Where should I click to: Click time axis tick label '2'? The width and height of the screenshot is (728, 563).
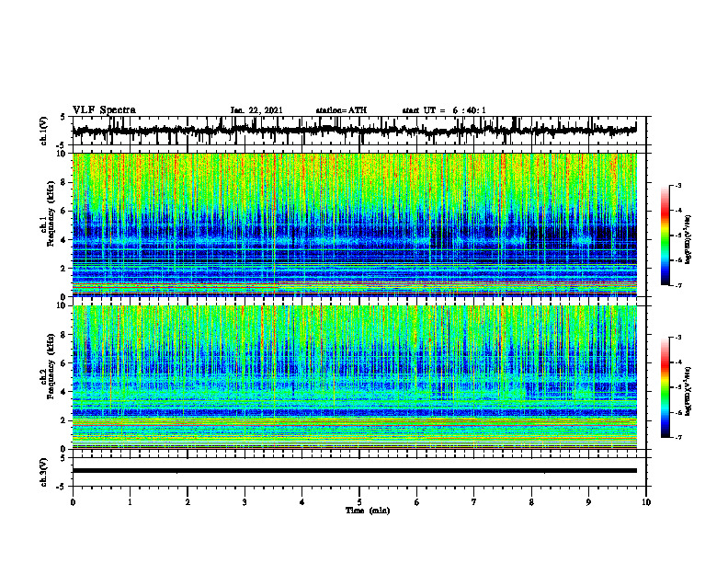coord(188,502)
